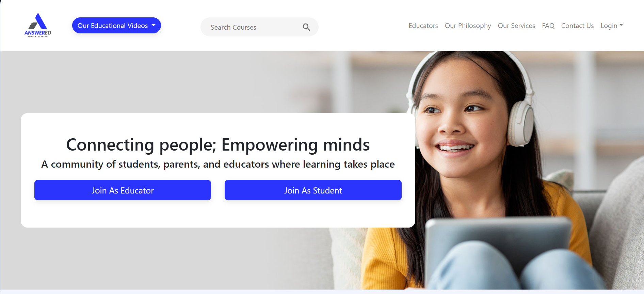Click the caret arrow on Educational Videos button
This screenshot has width=644, height=294.
(154, 26)
